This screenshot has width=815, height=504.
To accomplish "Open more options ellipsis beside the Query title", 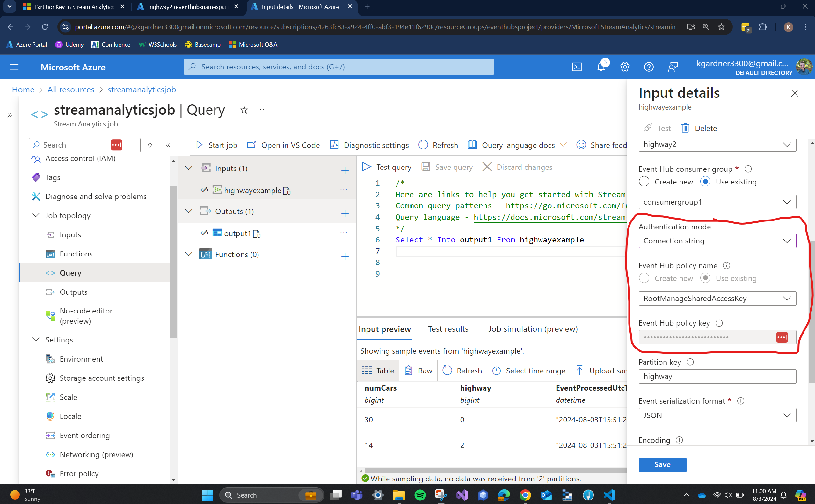I will tap(264, 110).
